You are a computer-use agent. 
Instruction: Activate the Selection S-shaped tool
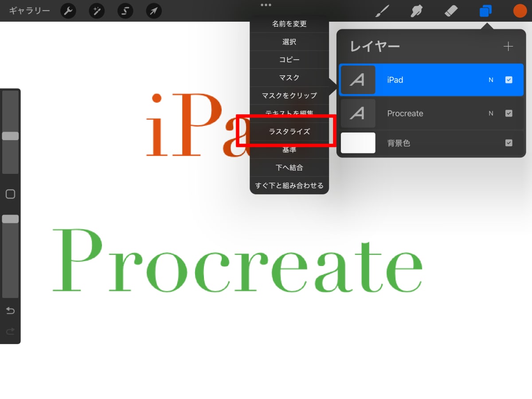coord(125,11)
